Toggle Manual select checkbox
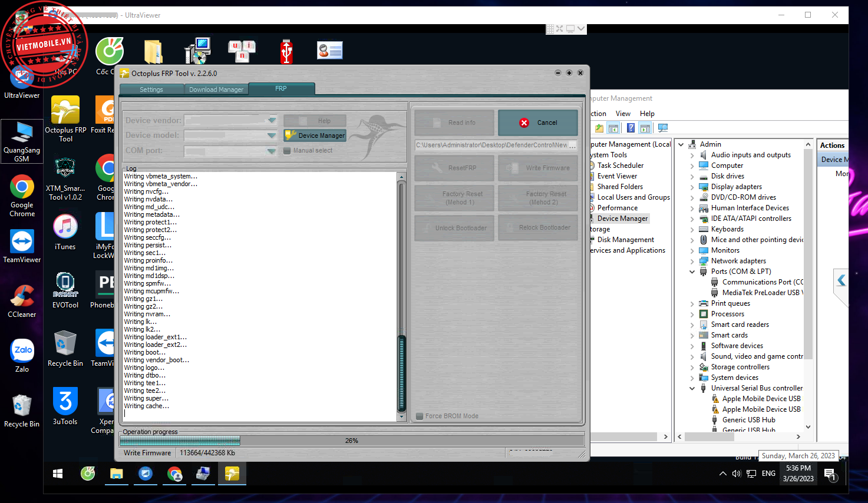The image size is (868, 503). pos(287,150)
